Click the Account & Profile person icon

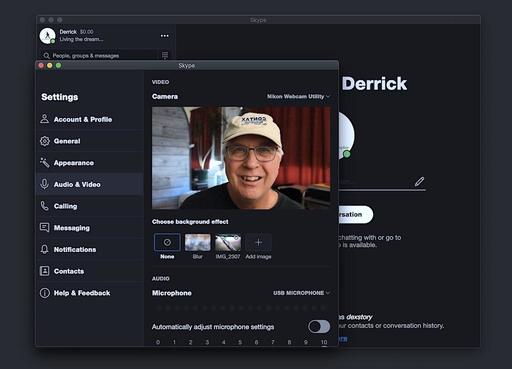(44, 119)
